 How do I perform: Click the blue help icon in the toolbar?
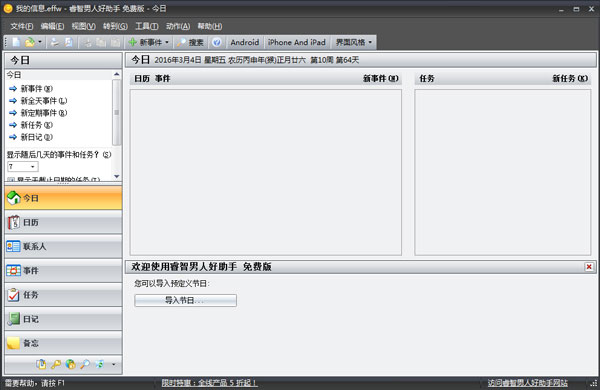(x=217, y=42)
